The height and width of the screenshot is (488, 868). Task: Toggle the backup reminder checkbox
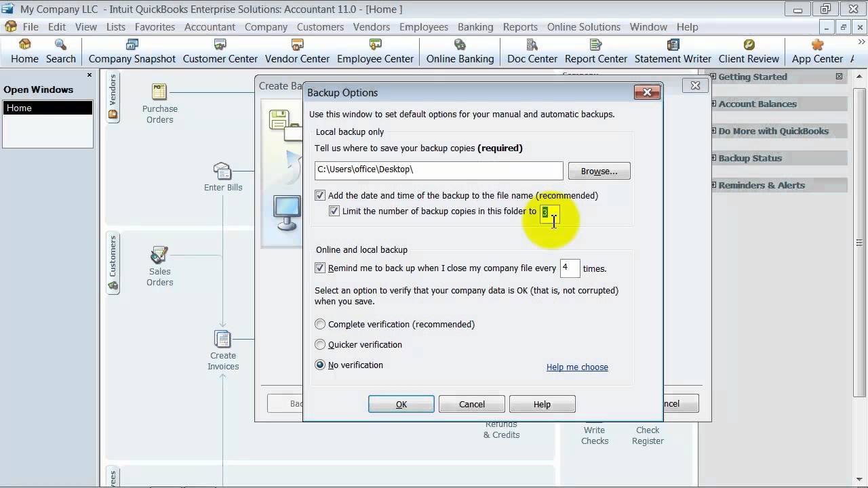click(320, 268)
